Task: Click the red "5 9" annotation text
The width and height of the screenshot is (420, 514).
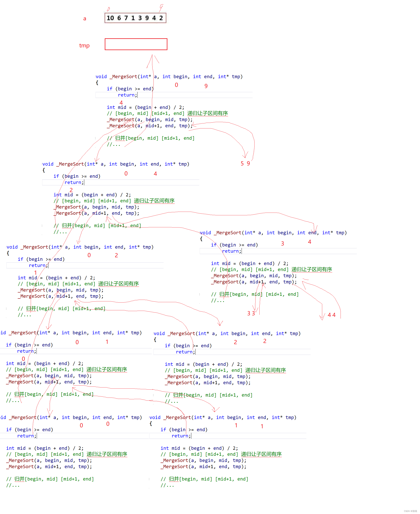Action: tap(245, 163)
